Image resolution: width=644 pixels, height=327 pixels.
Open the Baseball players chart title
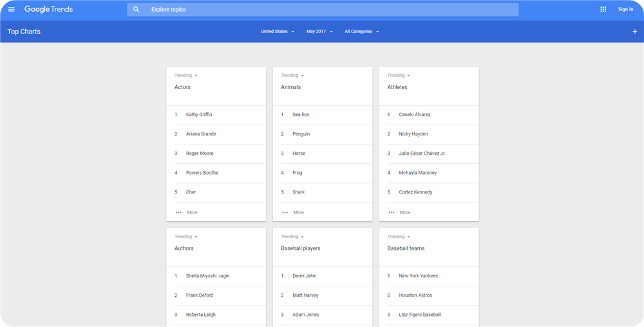tap(301, 248)
